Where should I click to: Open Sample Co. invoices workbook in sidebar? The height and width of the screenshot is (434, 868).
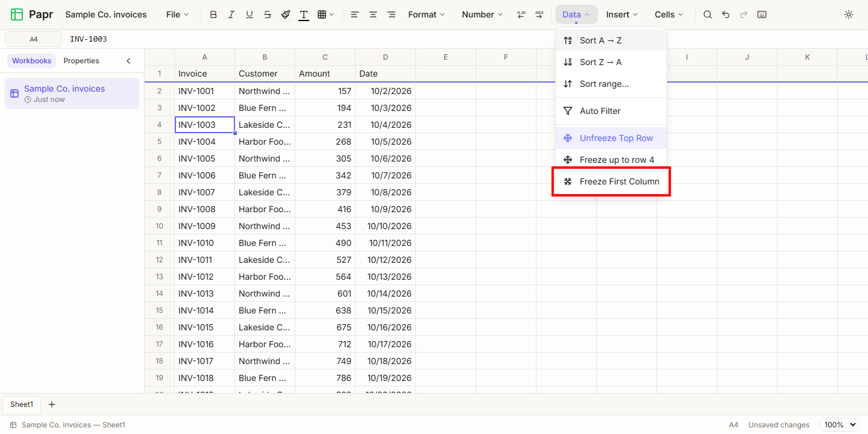coord(72,93)
